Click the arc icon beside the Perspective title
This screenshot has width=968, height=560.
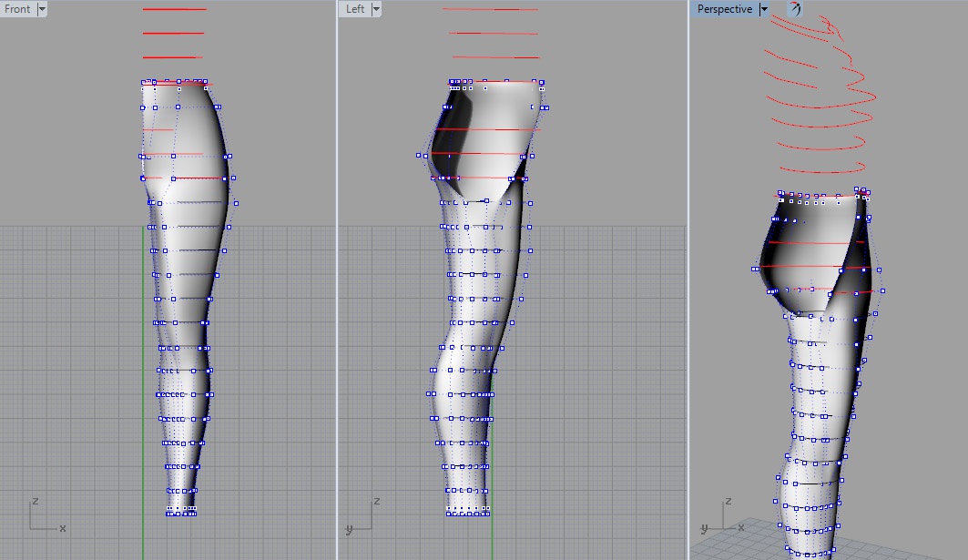coord(795,8)
